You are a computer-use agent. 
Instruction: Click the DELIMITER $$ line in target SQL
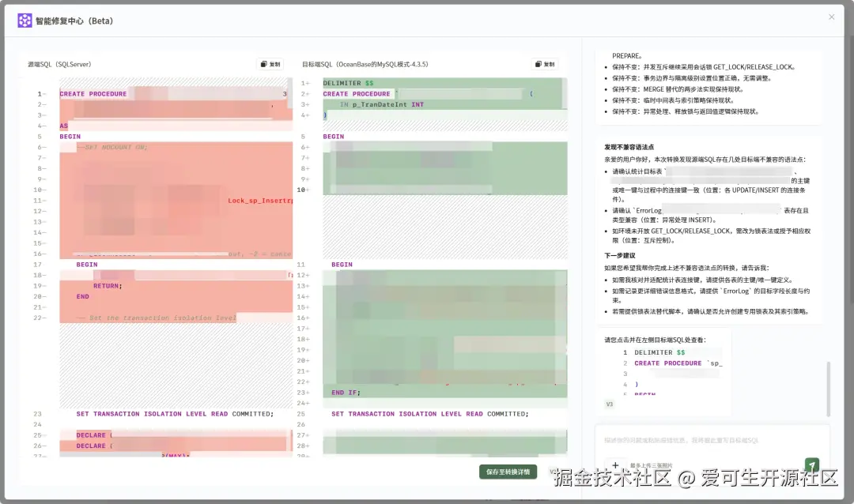348,83
